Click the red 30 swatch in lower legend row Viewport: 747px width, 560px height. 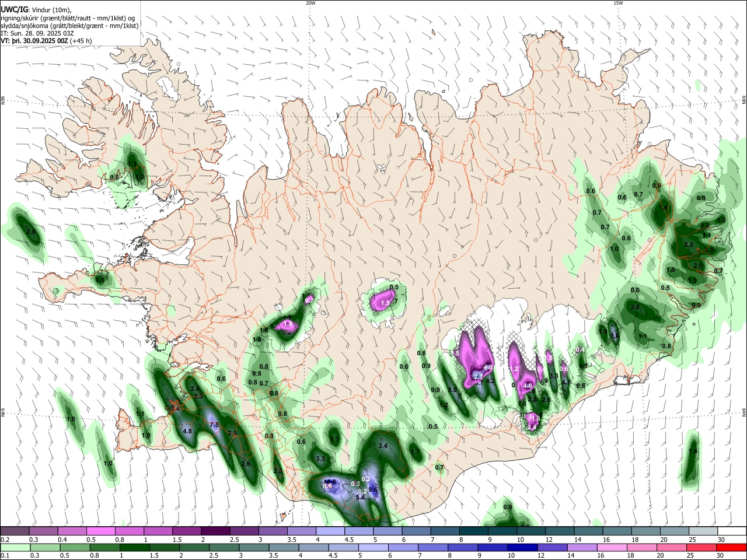(732, 547)
